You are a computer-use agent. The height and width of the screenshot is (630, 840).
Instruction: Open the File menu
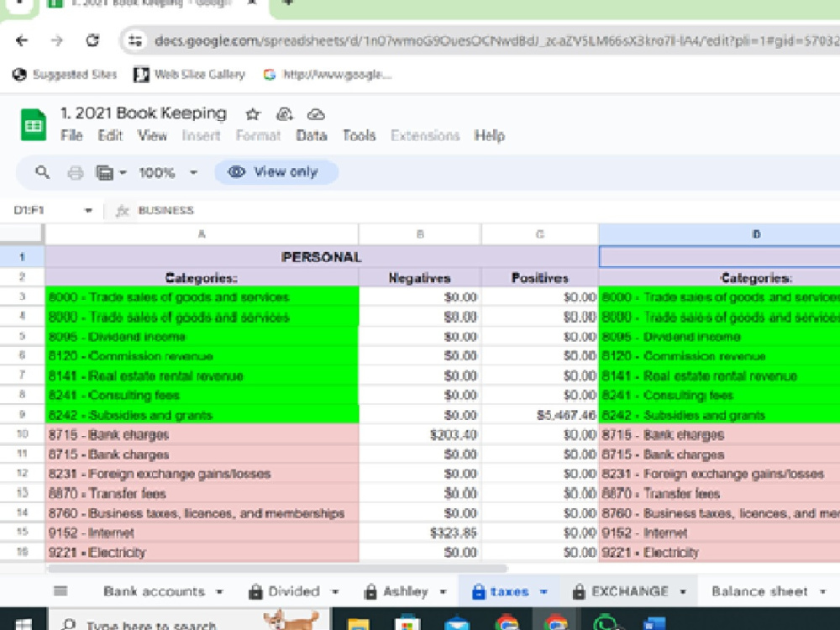coord(71,135)
